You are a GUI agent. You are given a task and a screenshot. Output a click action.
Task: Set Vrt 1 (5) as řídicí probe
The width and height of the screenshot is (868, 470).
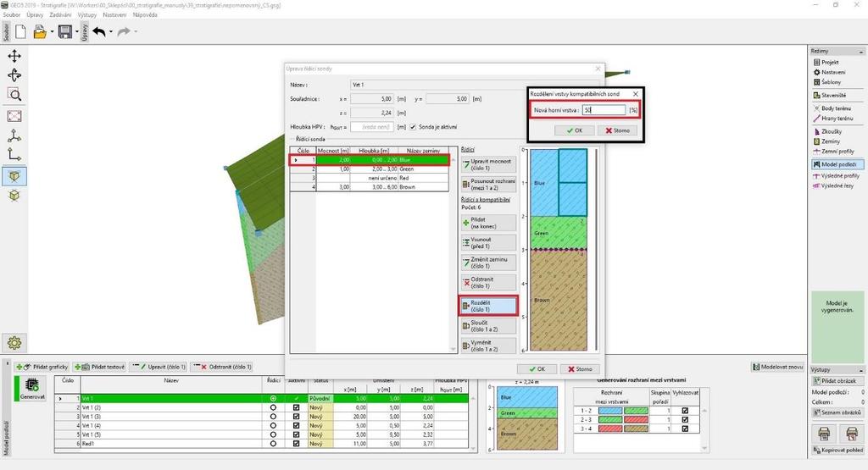273,434
